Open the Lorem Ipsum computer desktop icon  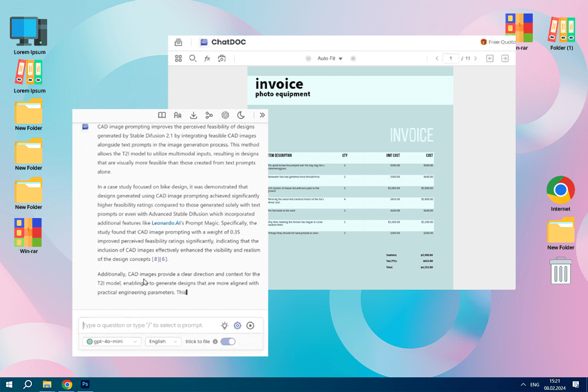click(x=29, y=36)
